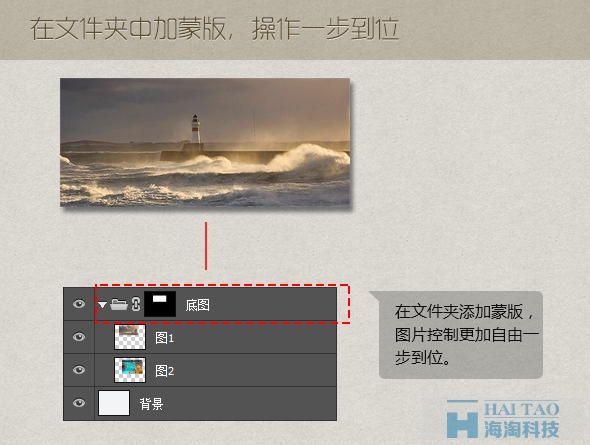Click the lighthouse storm photo
The image size is (590, 445).
tap(205, 142)
